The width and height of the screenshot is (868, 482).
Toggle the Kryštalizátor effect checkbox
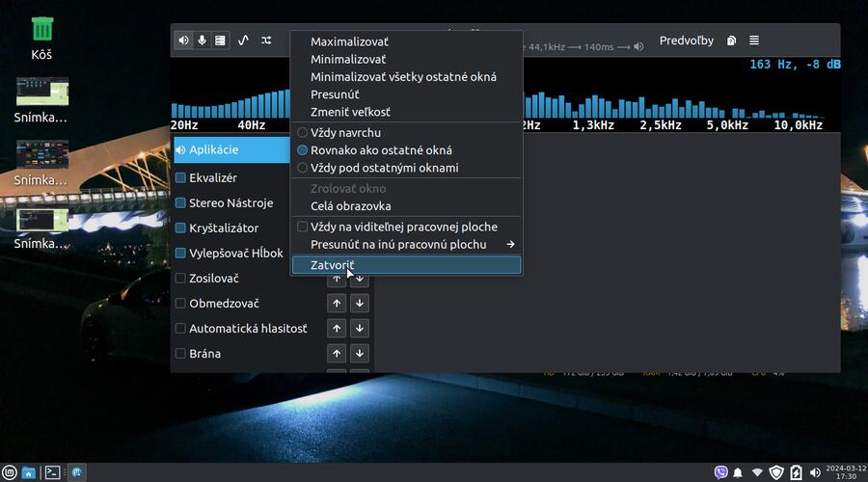click(180, 228)
